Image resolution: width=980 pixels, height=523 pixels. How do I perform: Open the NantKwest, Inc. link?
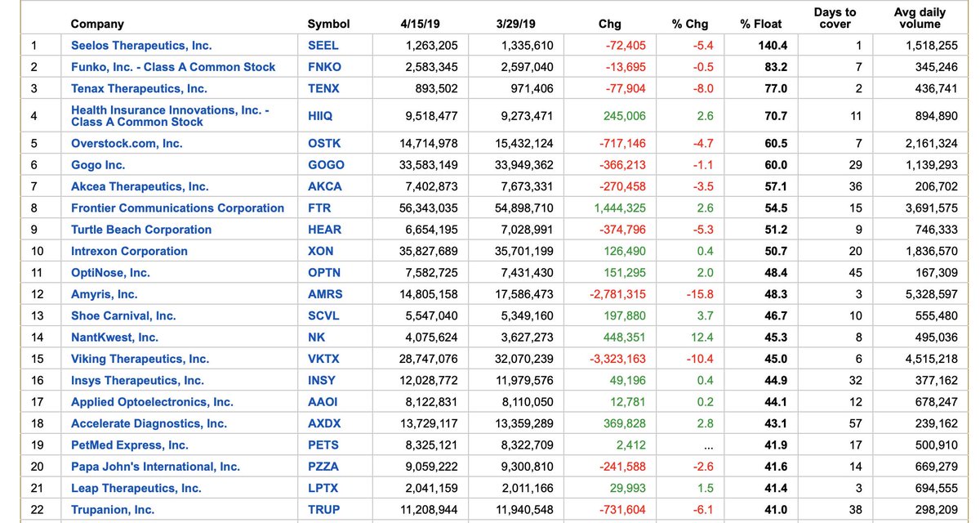[x=115, y=337]
